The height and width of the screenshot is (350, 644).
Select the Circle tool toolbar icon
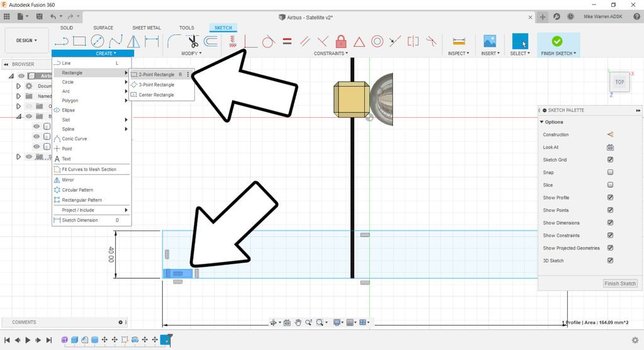pyautogui.click(x=97, y=41)
